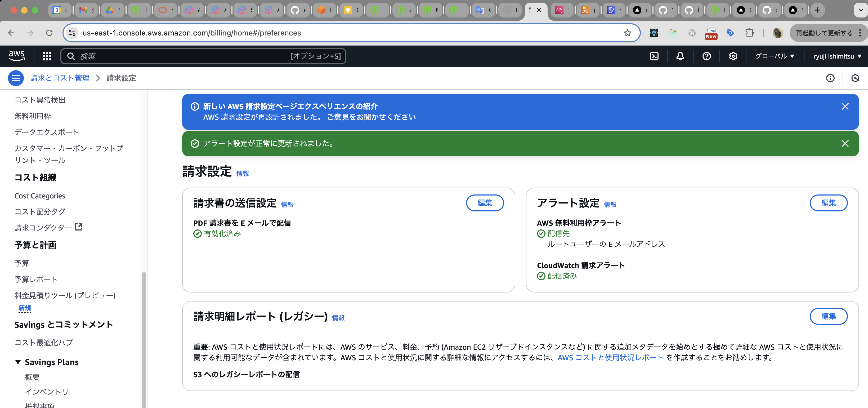Viewport: 868px width, 408px height.
Task: Open the notifications bell
Action: pos(680,56)
